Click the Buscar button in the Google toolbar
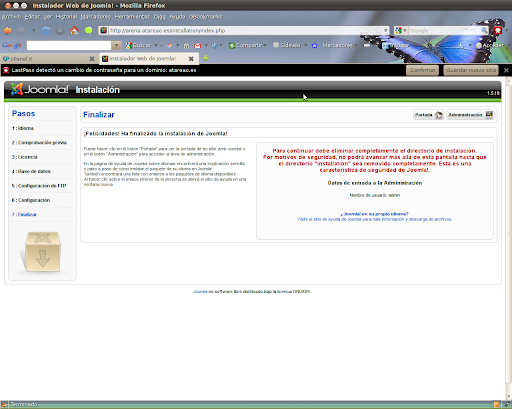The height and width of the screenshot is (409, 512). coord(139,45)
